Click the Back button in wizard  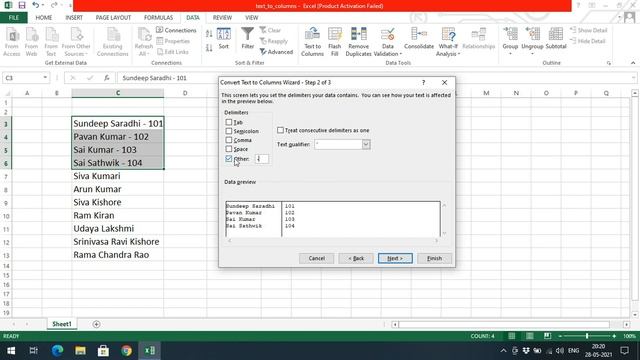[x=356, y=258]
